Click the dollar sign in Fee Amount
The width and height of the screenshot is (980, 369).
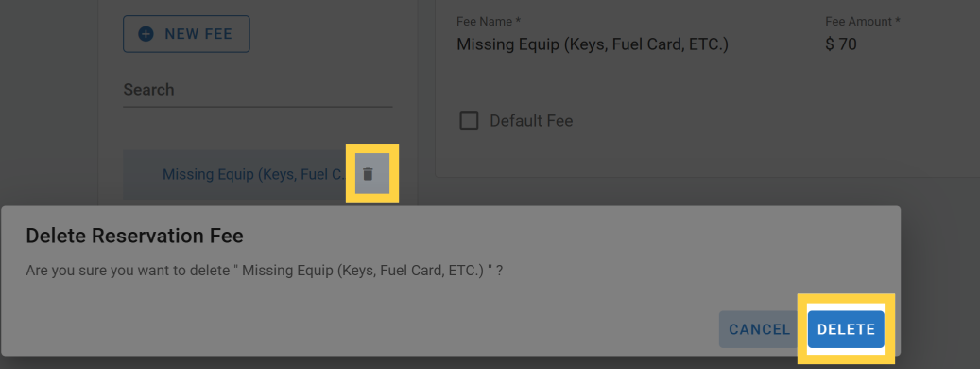tap(830, 45)
